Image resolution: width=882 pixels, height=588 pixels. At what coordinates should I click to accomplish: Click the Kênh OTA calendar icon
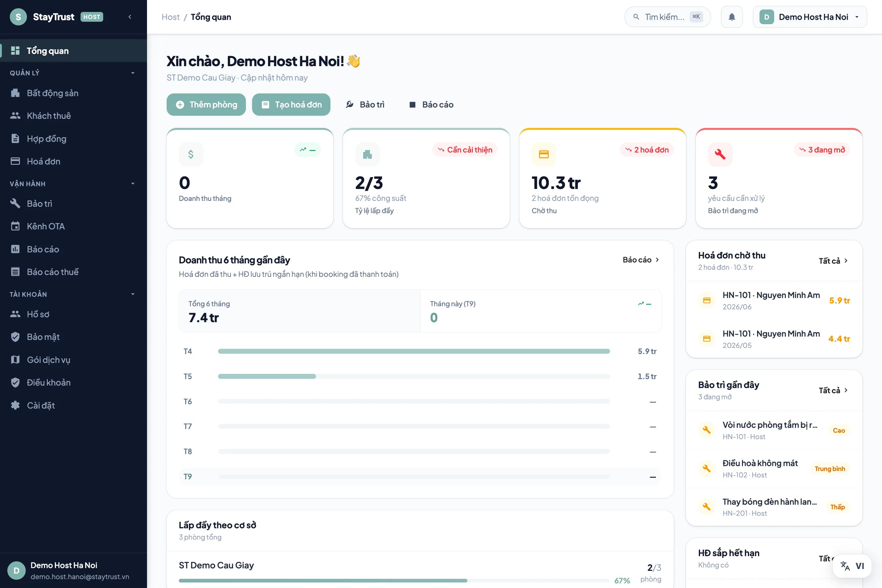[15, 226]
